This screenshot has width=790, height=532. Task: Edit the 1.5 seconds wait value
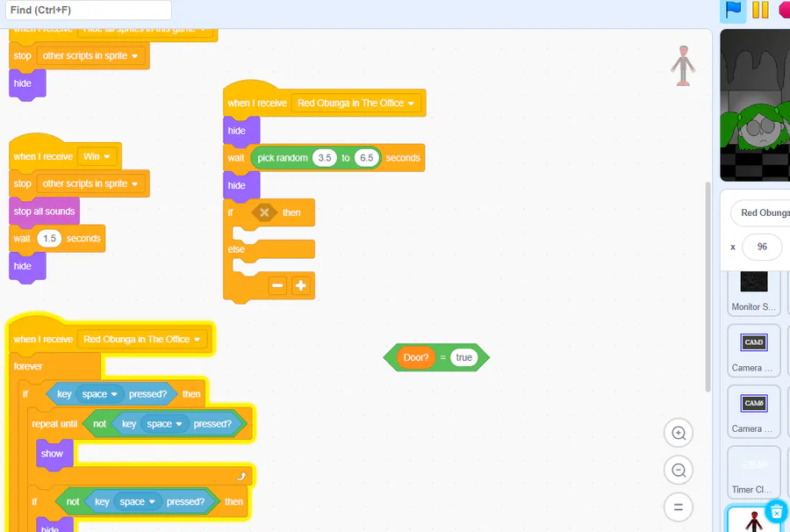(x=49, y=239)
